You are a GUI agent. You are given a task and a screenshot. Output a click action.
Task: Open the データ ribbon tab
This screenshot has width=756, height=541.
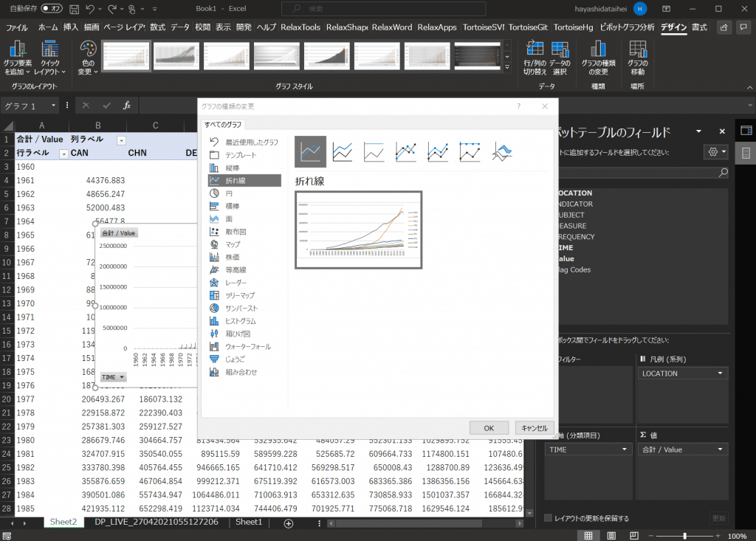pos(180,27)
